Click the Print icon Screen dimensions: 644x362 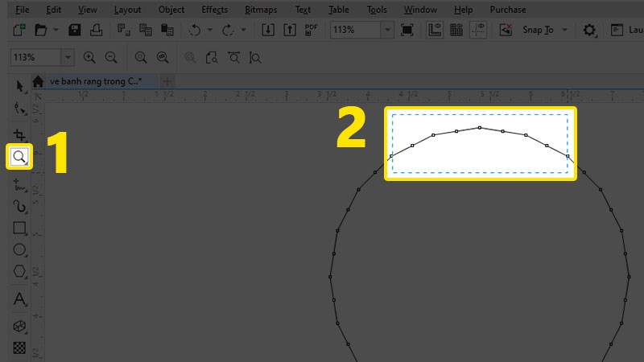[x=96, y=30]
